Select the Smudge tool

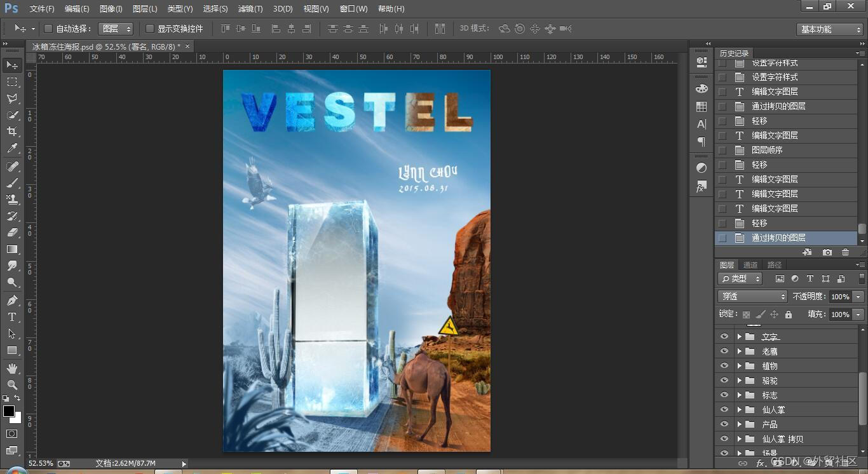point(12,266)
